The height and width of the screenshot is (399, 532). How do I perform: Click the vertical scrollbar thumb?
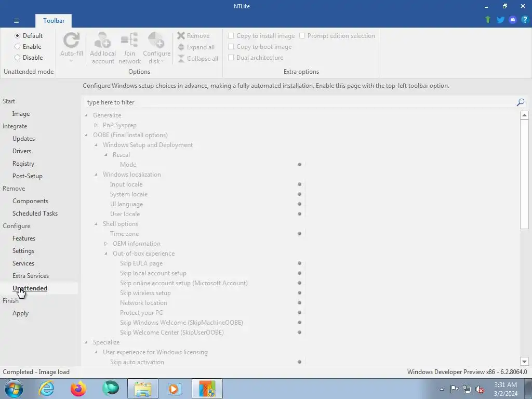point(524,175)
